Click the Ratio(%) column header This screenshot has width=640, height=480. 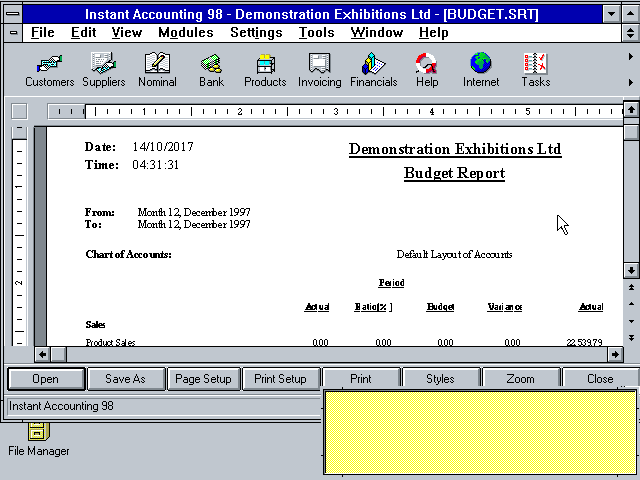(x=373, y=307)
